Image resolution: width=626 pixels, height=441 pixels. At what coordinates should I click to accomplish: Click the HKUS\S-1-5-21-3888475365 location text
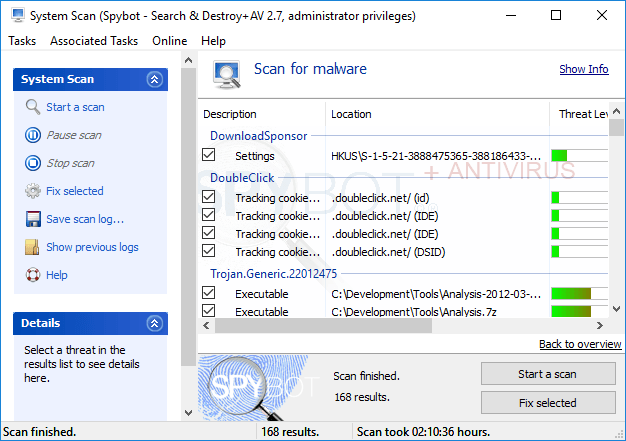point(436,156)
